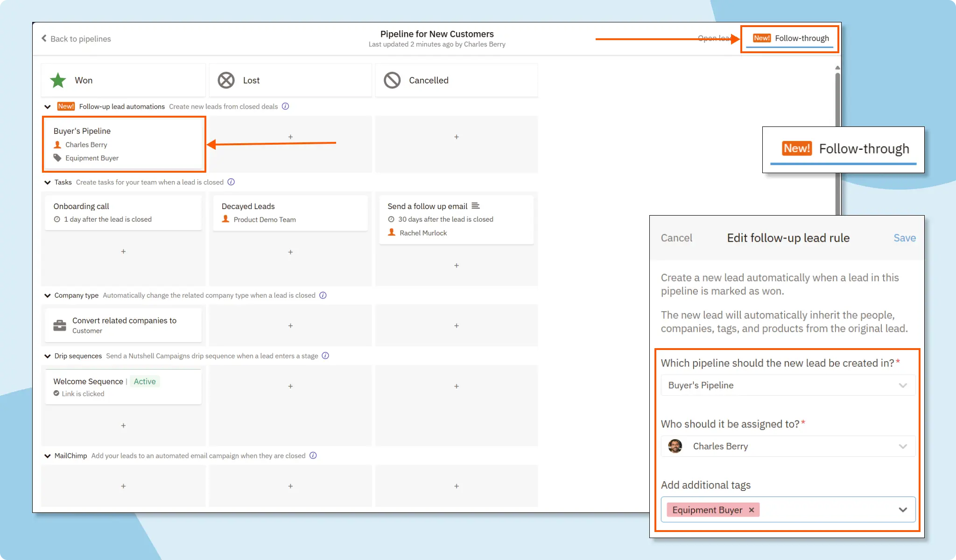Image resolution: width=956 pixels, height=560 pixels.
Task: Remove the Equipment Buyer tag
Action: pyautogui.click(x=751, y=510)
